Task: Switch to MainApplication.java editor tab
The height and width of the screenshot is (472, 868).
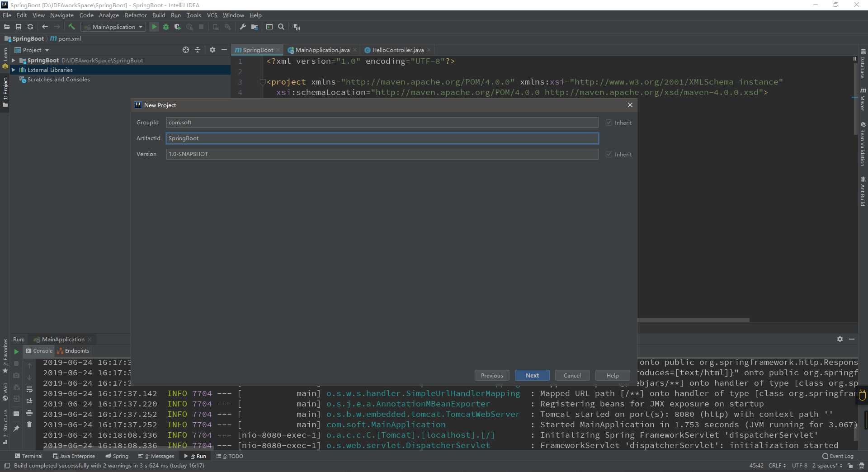Action: tap(322, 50)
